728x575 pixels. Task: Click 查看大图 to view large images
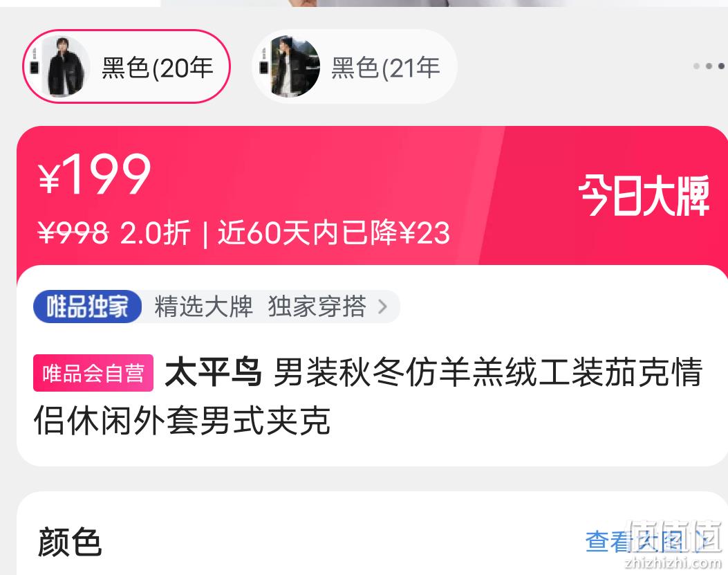(x=634, y=542)
